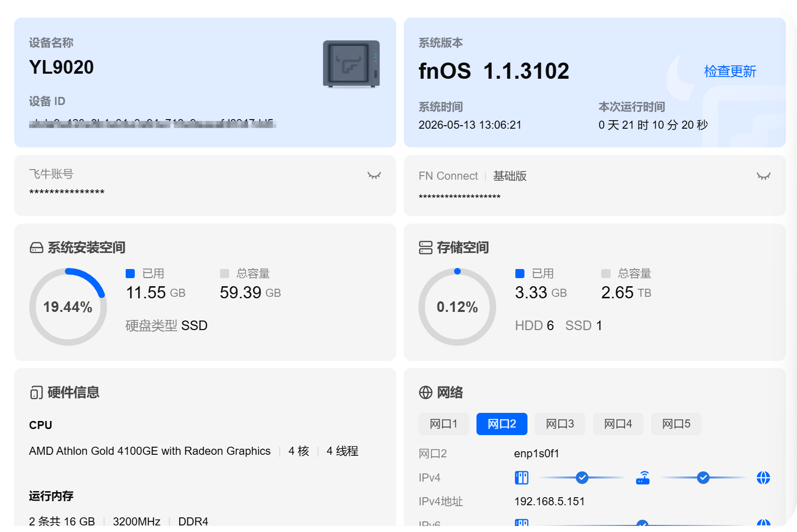Click HDD 6 disk count
The image size is (797, 532).
click(535, 326)
